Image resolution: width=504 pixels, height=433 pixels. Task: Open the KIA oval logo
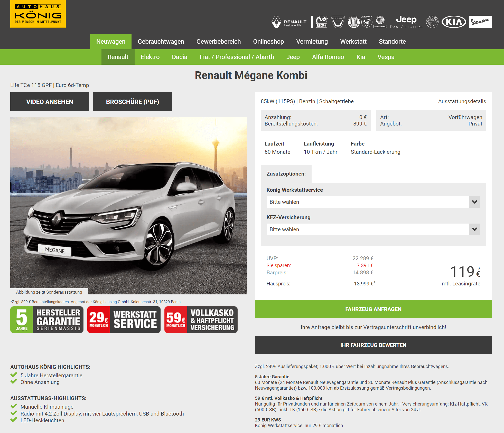pyautogui.click(x=454, y=22)
